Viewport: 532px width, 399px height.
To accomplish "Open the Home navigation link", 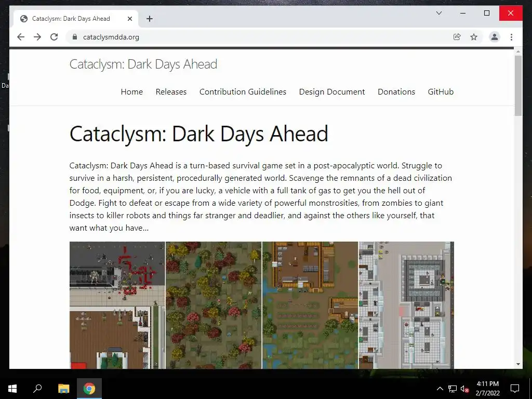I will click(131, 92).
